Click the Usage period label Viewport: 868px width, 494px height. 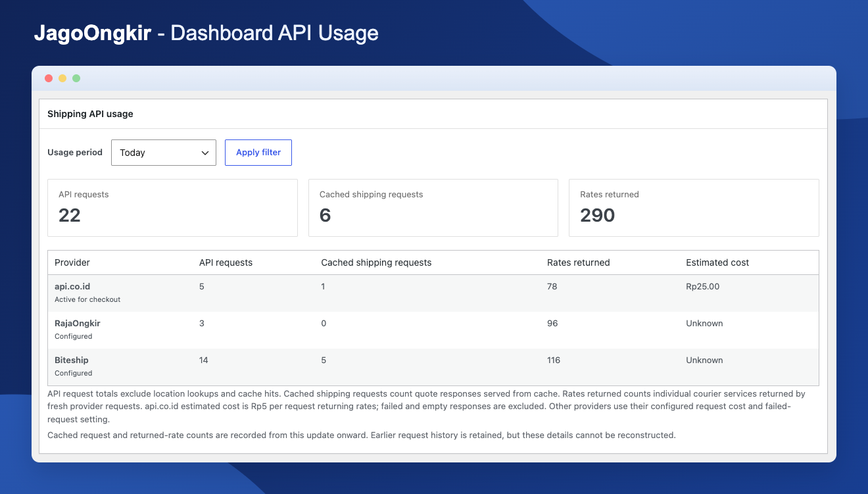tap(75, 153)
